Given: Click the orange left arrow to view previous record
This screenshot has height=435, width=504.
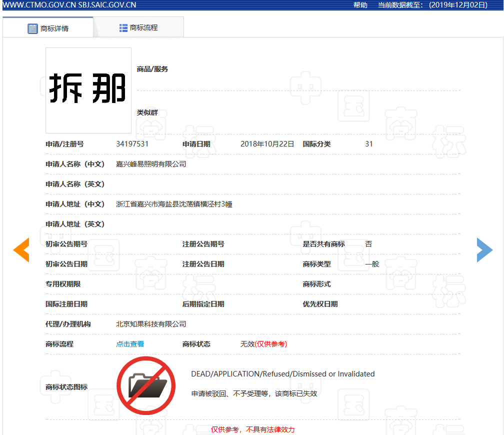Looking at the screenshot, I should click(x=21, y=250).
